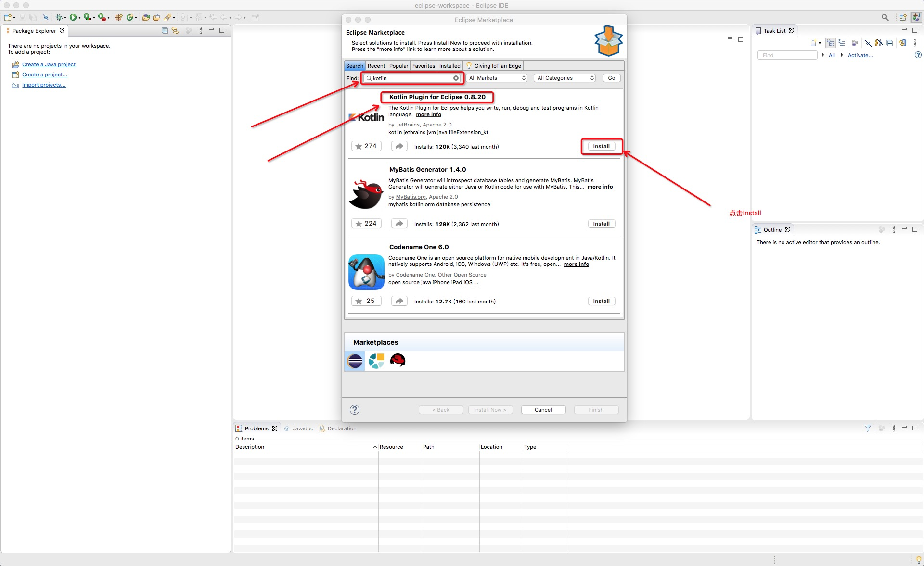Click the New Java Class icon
924x566 pixels.
[x=130, y=17]
